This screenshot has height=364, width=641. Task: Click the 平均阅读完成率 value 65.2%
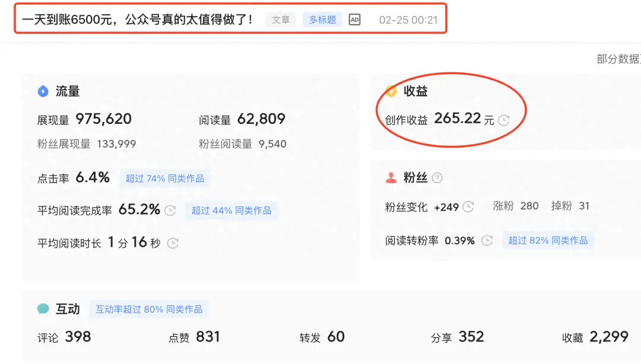pyautogui.click(x=139, y=210)
